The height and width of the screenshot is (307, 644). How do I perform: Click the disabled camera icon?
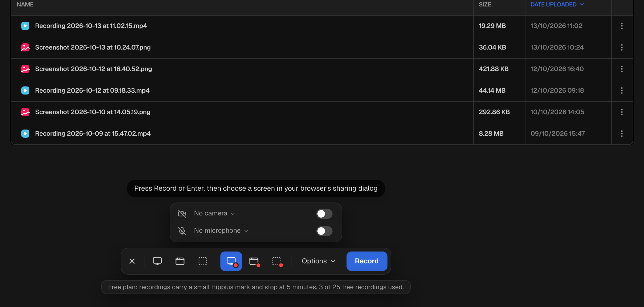point(182,214)
